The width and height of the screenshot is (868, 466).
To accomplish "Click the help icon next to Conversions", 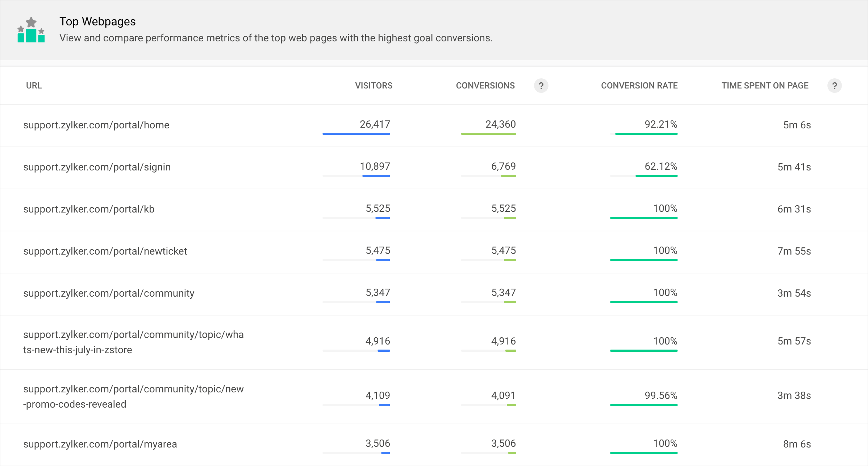I will pyautogui.click(x=541, y=86).
